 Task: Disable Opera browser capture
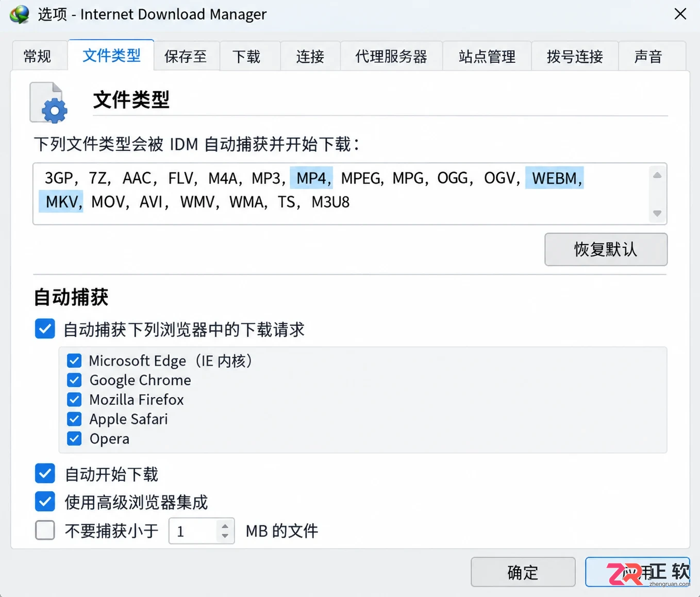click(74, 439)
